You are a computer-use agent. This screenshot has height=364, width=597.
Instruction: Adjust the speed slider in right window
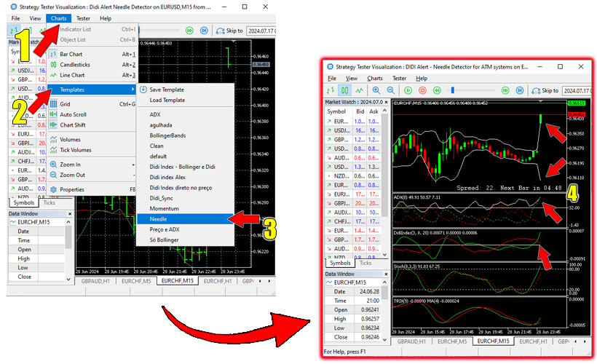click(x=453, y=90)
